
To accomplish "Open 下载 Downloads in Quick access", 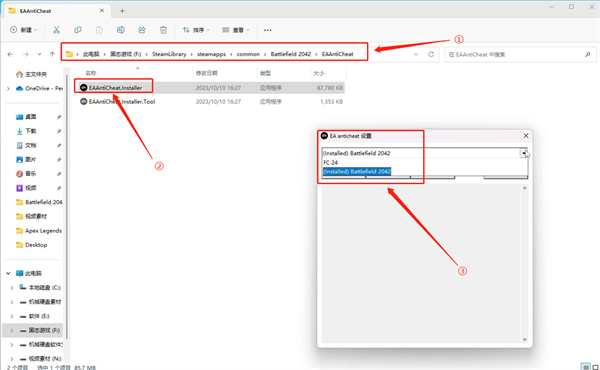I will point(27,131).
